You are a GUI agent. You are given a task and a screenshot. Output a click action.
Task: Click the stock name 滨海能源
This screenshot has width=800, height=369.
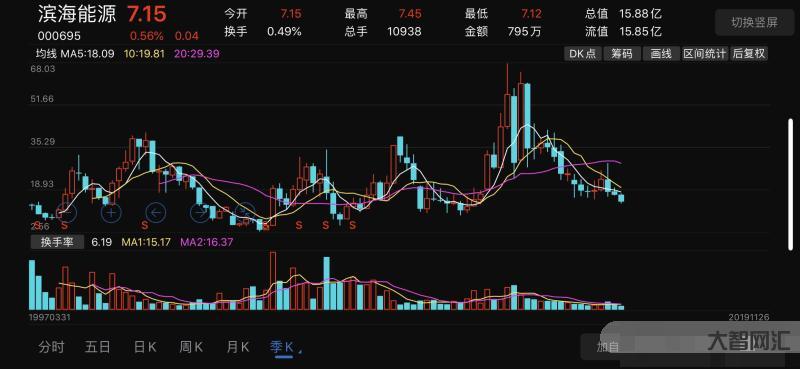pos(77,14)
